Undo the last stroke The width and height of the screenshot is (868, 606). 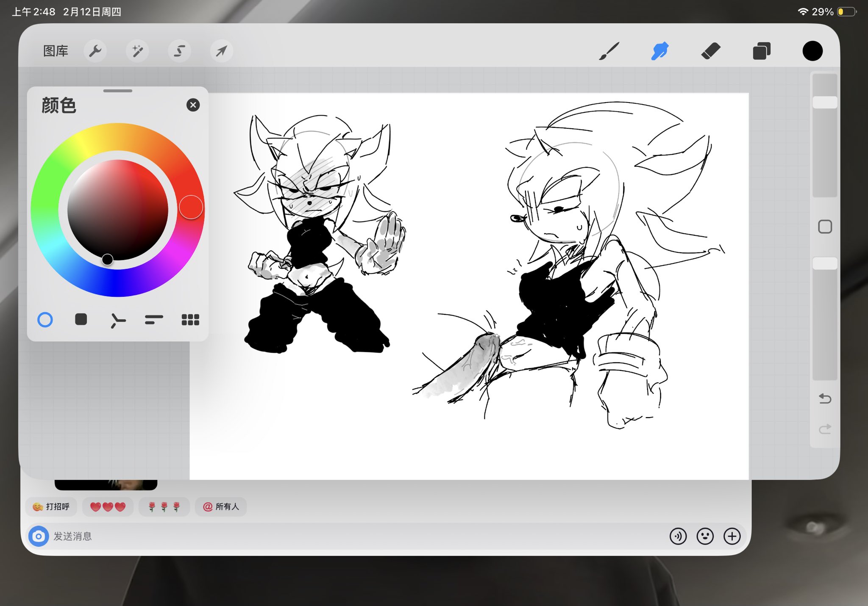[825, 398]
